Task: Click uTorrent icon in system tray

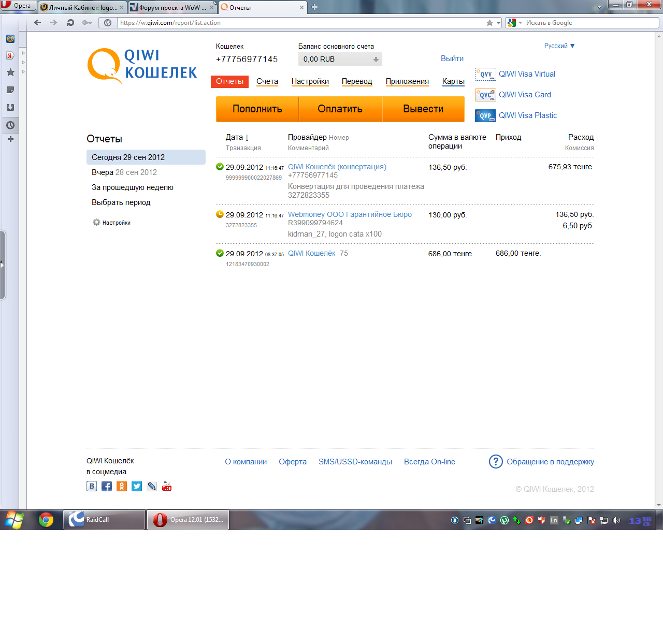Action: point(504,520)
